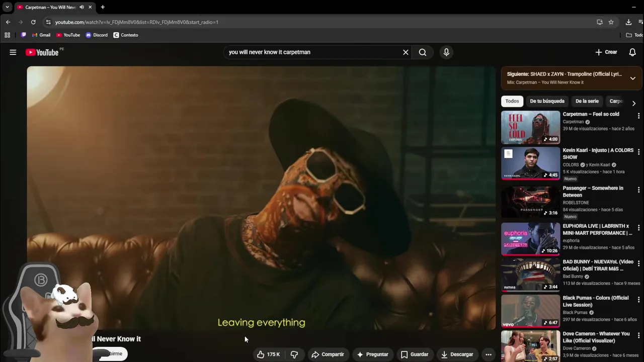Viewport: 644px width, 362px height.
Task: Install or cast page icon in address bar
Action: (600, 22)
